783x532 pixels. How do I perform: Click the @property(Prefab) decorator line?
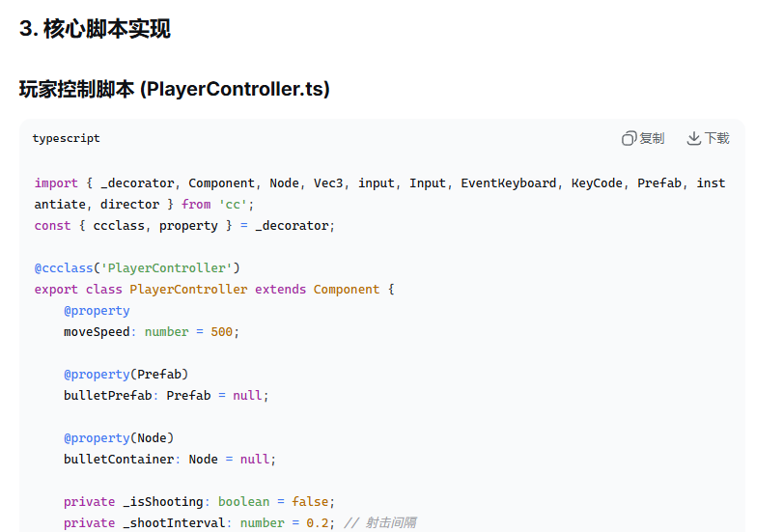(x=126, y=374)
